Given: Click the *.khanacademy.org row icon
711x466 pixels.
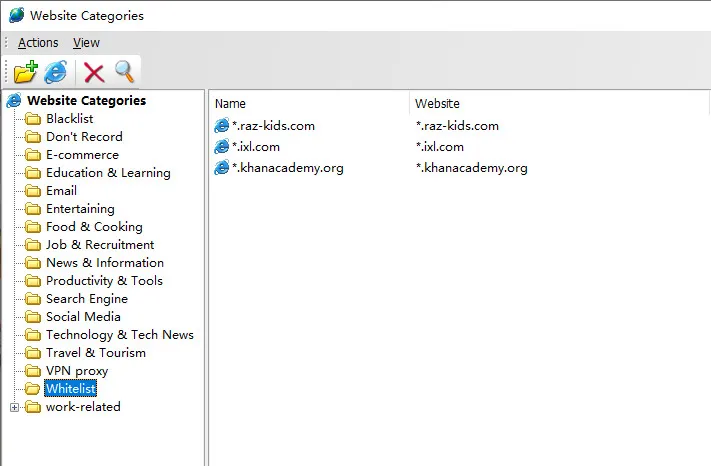Looking at the screenshot, I should pyautogui.click(x=221, y=168).
